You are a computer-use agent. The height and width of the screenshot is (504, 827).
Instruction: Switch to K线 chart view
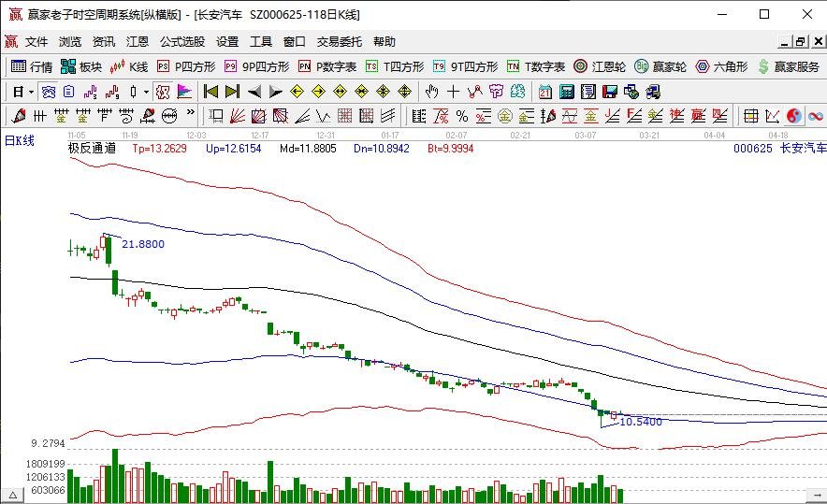[129, 66]
